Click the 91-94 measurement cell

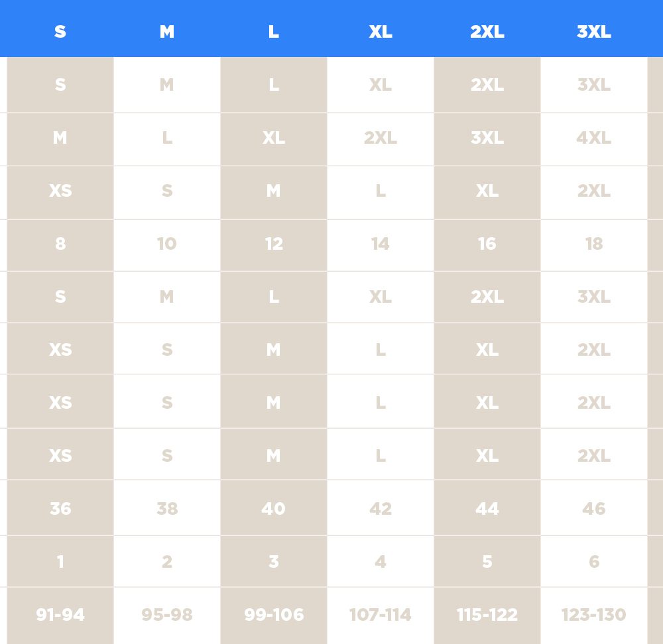coord(60,616)
